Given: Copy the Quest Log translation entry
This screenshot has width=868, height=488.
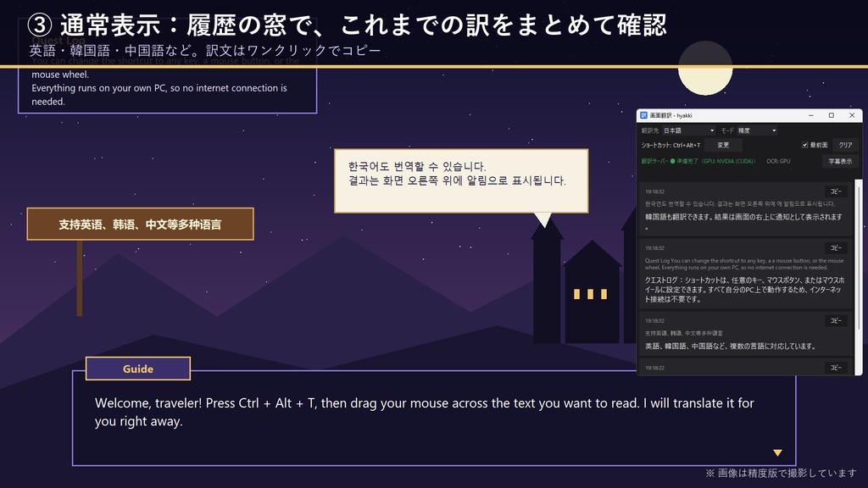Looking at the screenshot, I should coord(836,248).
